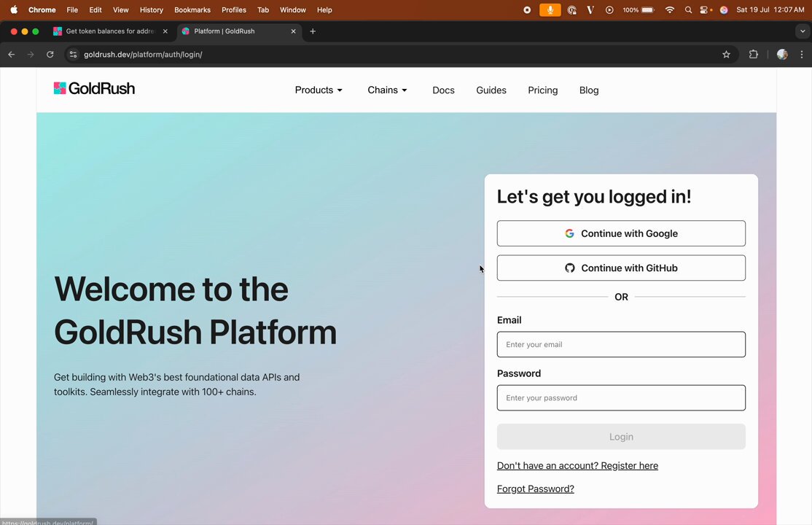The height and width of the screenshot is (525, 812).
Task: Open the Bookmarks menu
Action: [x=192, y=10]
